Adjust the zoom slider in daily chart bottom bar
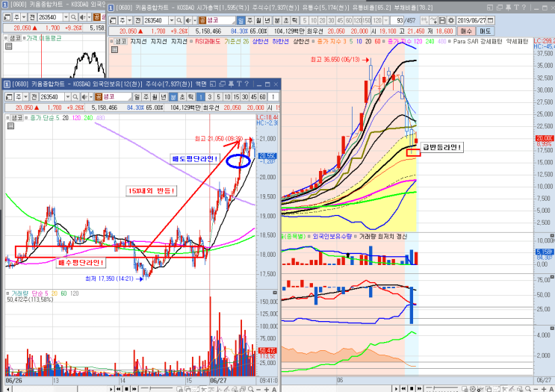The width and height of the screenshot is (555, 392). (442, 388)
